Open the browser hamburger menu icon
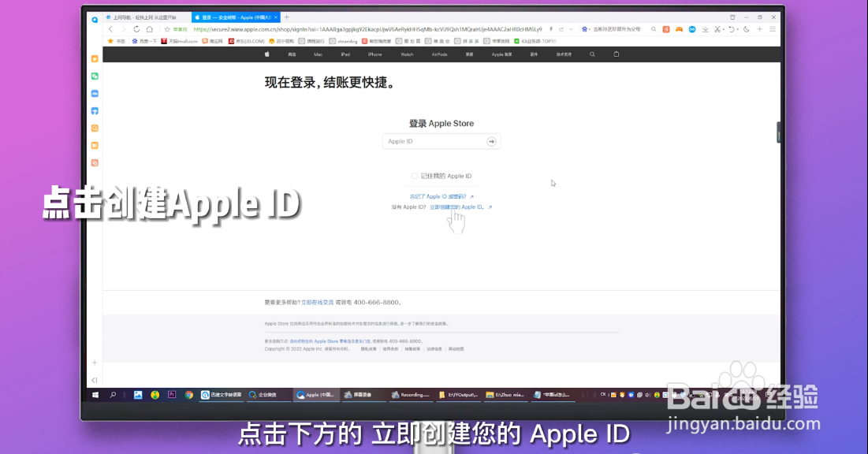The width and height of the screenshot is (868, 454). pyautogui.click(x=772, y=28)
